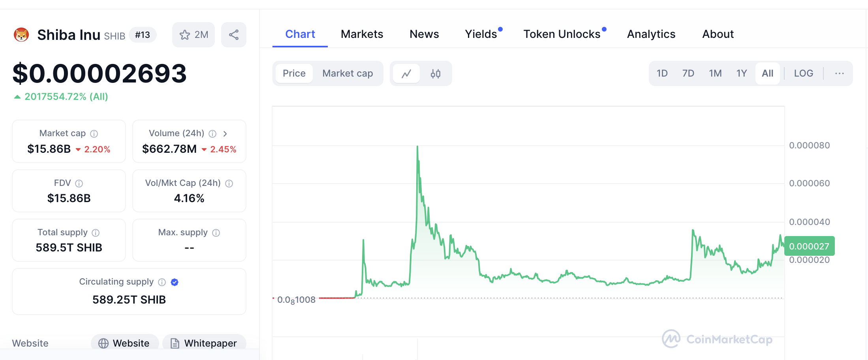
Task: Click the 589.5T SHIB total supply value
Action: click(x=69, y=247)
